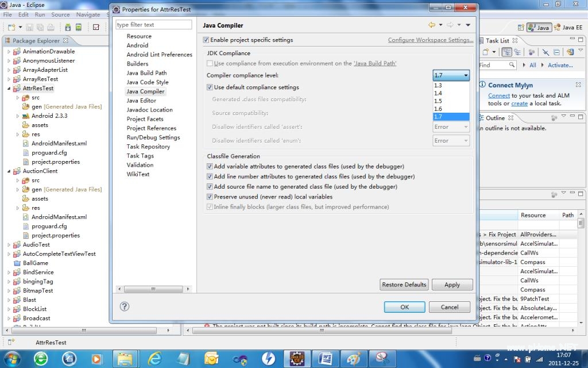Open the Navigate menu in Eclipse
This screenshot has height=368, width=588.
click(x=88, y=14)
